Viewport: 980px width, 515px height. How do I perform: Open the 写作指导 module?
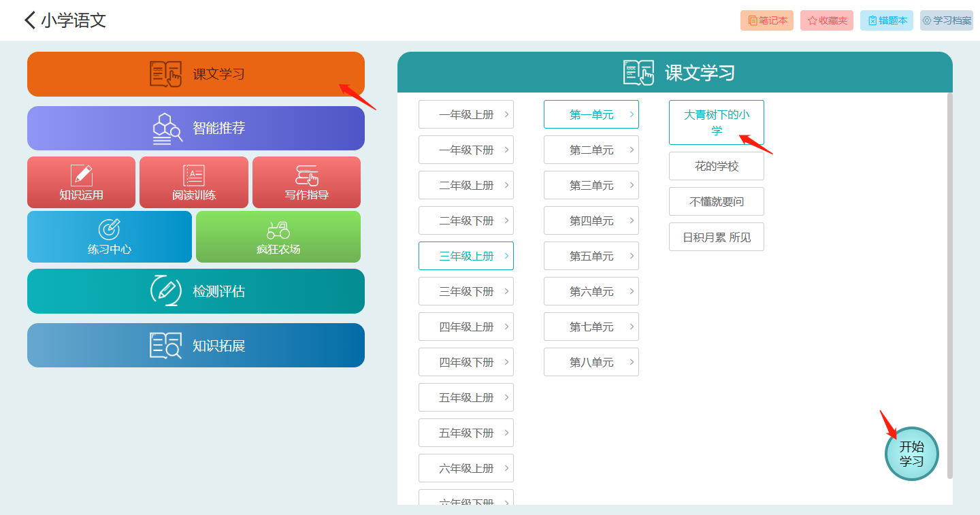coord(306,182)
